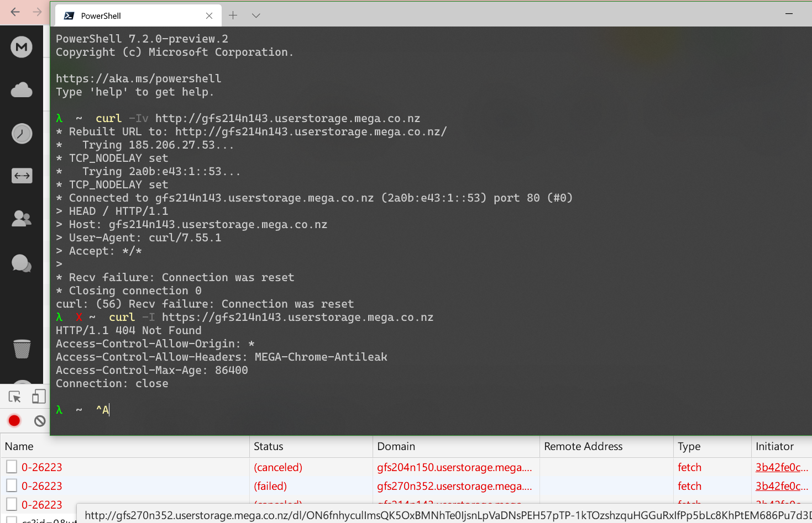Open Recents via the clock icon
The image size is (812, 523).
[x=21, y=133]
